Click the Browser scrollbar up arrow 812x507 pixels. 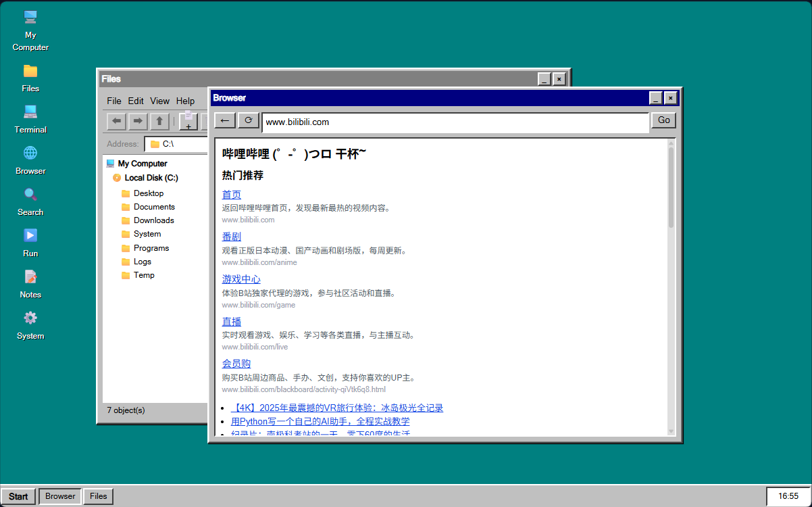point(671,143)
